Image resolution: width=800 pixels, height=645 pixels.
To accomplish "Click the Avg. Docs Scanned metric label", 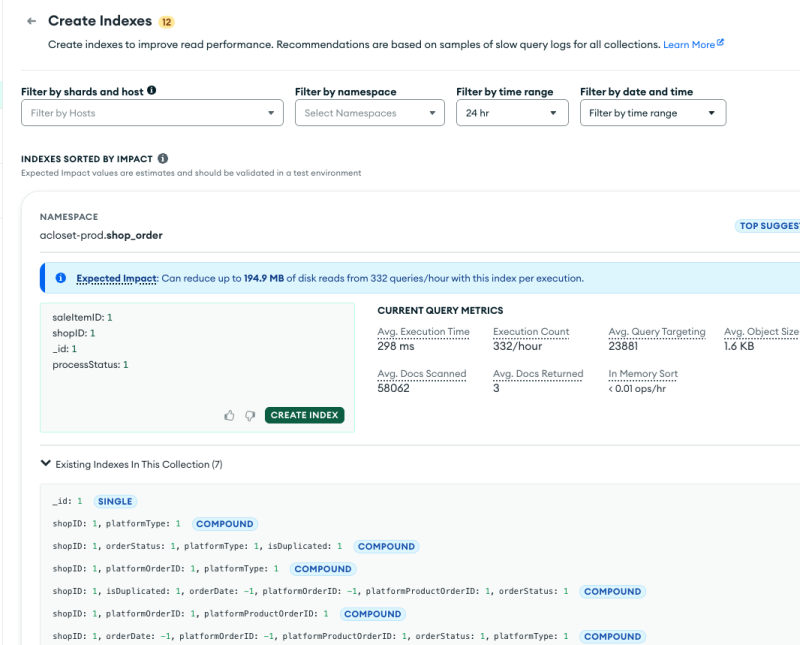I will click(x=421, y=374).
